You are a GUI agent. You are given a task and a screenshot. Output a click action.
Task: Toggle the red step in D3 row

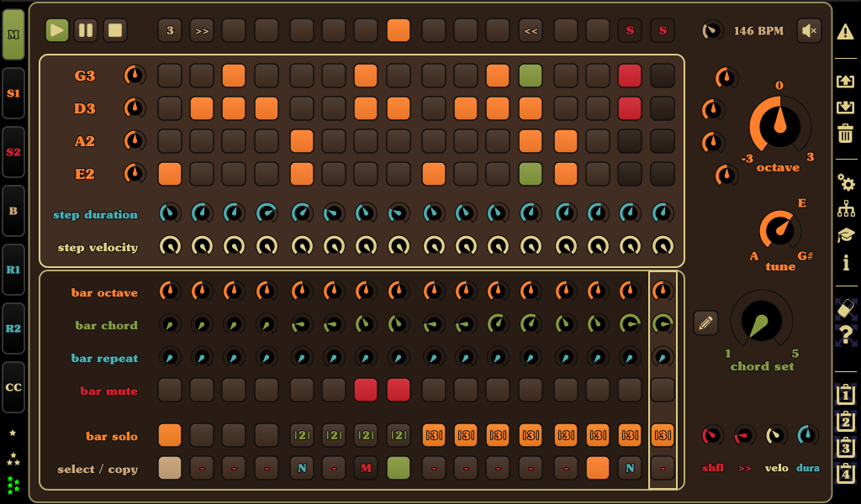[629, 108]
